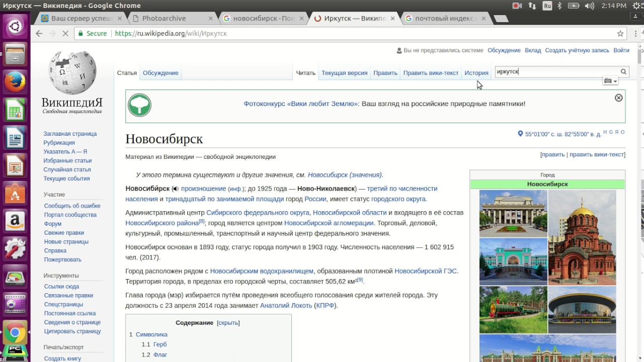The width and height of the screenshot is (644, 362).
Task: Click the Войти login link
Action: point(621,50)
